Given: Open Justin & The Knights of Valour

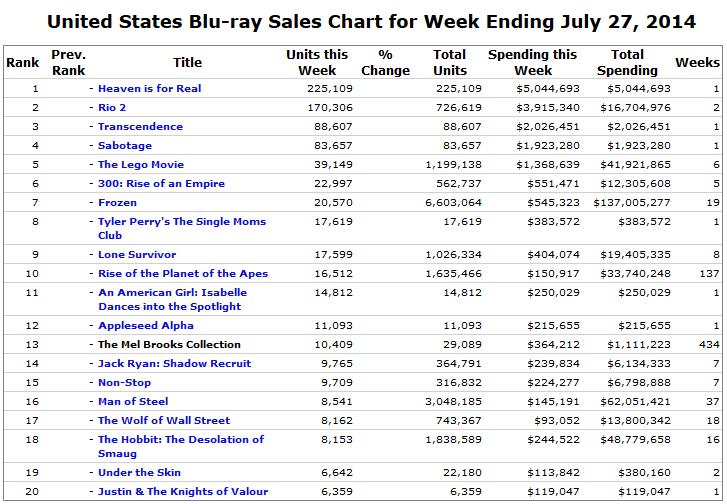Looking at the screenshot, I should point(183,491).
